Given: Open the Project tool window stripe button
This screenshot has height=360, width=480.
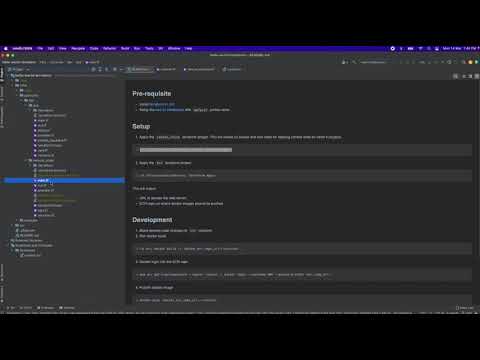Looking at the screenshot, I should (x=2, y=74).
